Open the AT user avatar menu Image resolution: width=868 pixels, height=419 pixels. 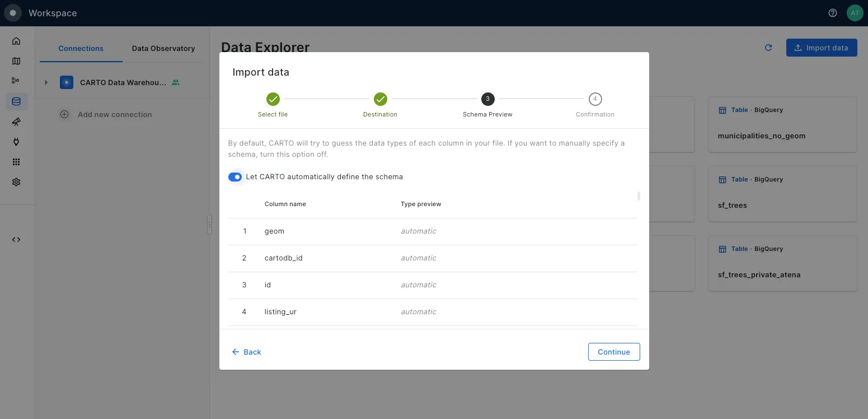pos(855,13)
